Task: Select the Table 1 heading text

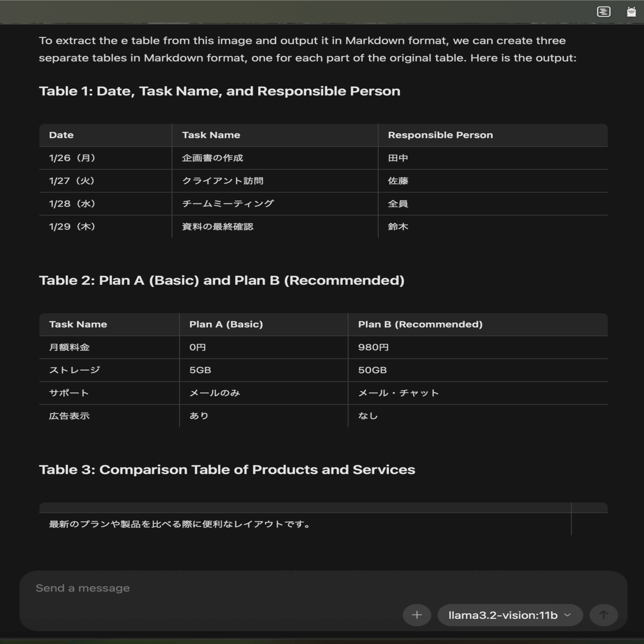Action: point(219,91)
